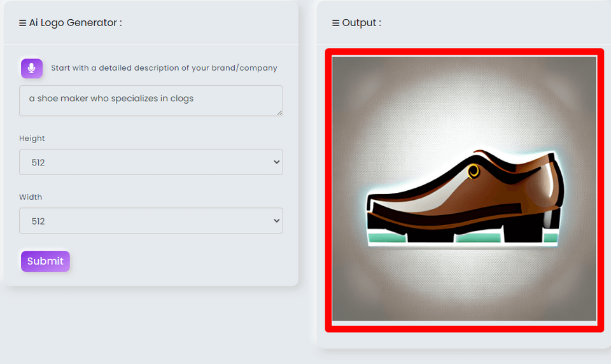The width and height of the screenshot is (611, 364).
Task: Click the red border above output image
Action: [x=464, y=52]
